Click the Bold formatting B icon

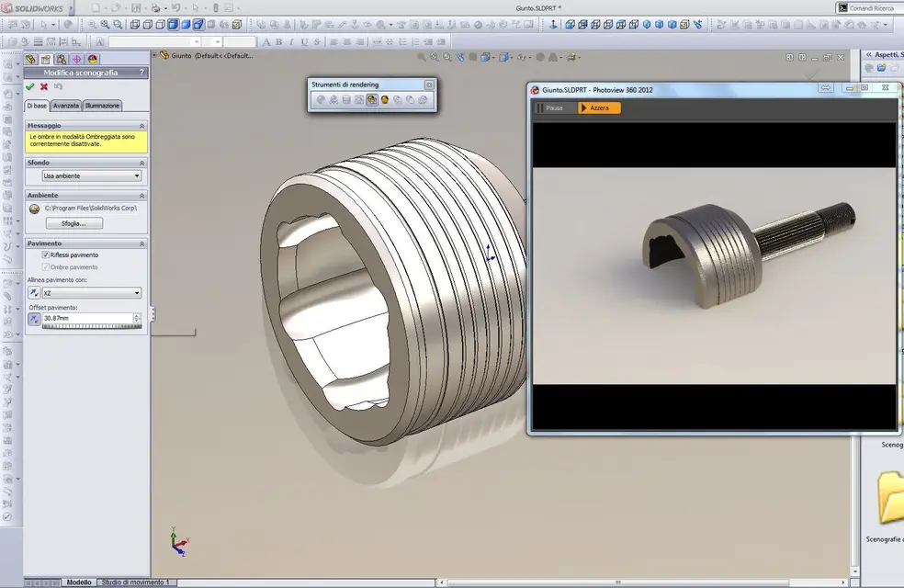click(278, 41)
